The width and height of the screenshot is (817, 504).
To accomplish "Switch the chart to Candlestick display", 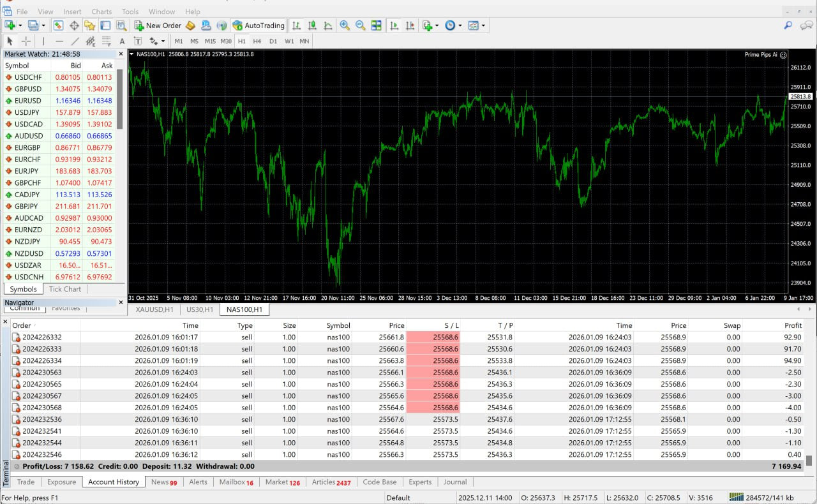I will pos(312,26).
